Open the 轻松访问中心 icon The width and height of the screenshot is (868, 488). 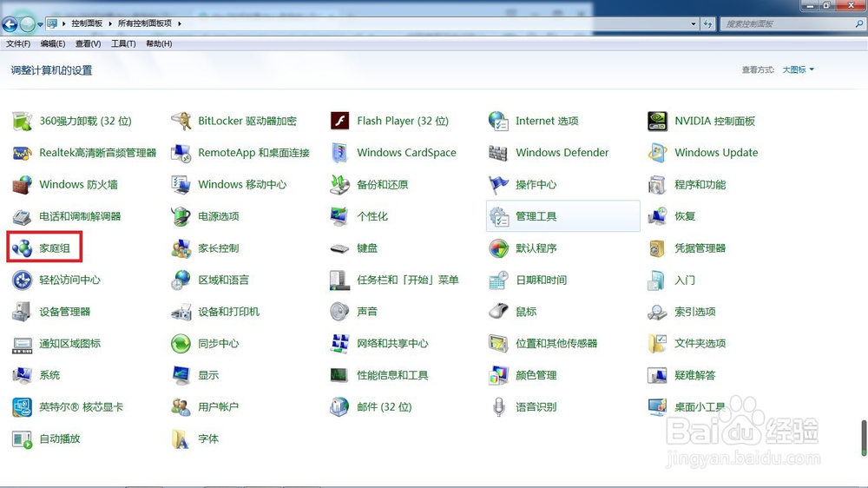[23, 280]
